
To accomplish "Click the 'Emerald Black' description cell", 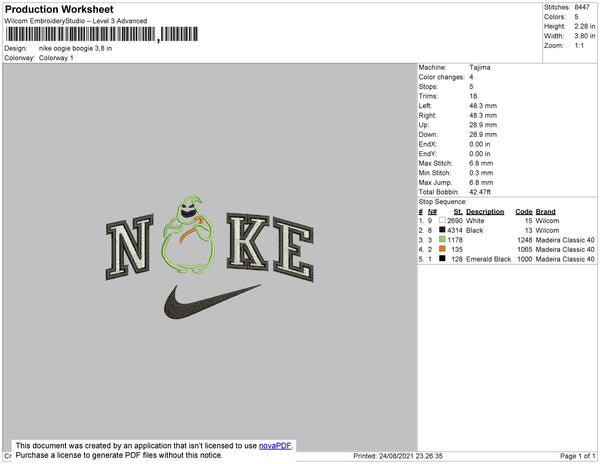I will (x=488, y=259).
